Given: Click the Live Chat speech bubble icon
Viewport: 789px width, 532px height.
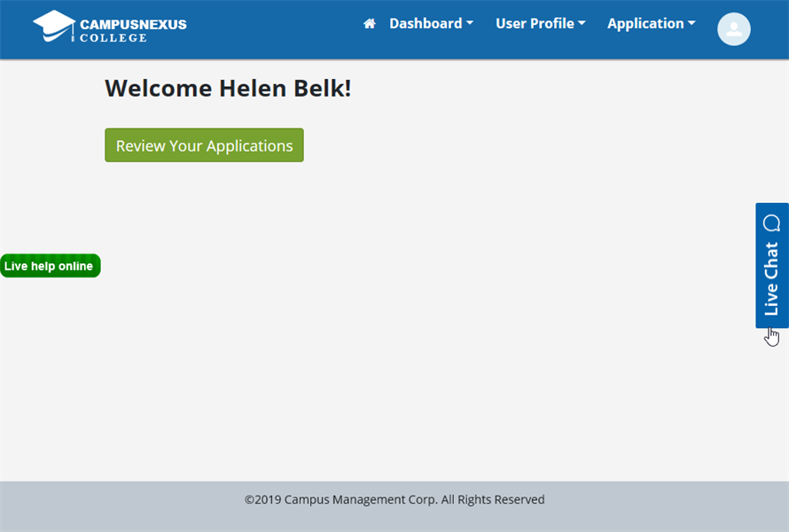Looking at the screenshot, I should (x=771, y=223).
